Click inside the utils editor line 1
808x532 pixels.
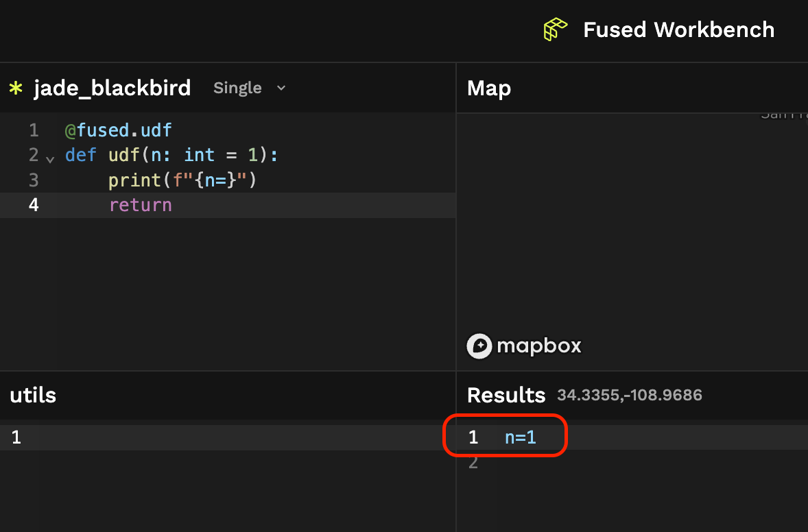[206, 437]
